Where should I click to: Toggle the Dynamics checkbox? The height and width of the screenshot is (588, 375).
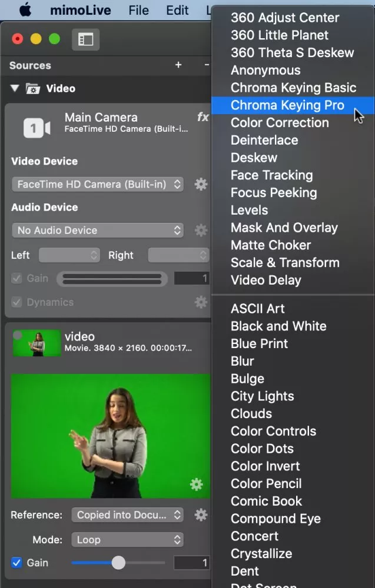[16, 302]
